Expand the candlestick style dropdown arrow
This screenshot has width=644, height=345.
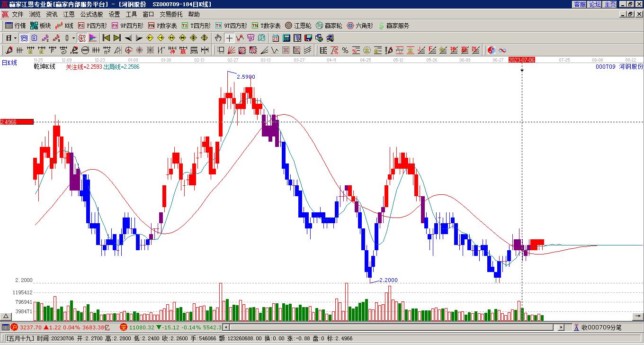click(x=73, y=38)
